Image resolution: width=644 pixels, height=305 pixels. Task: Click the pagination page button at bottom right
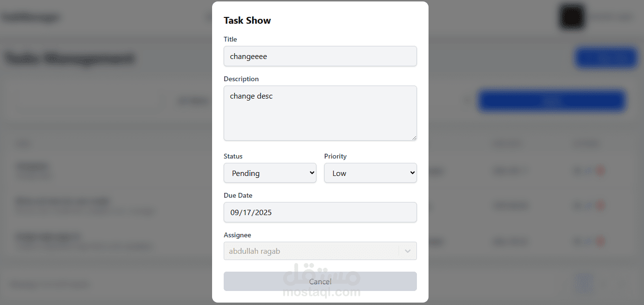[x=584, y=284]
